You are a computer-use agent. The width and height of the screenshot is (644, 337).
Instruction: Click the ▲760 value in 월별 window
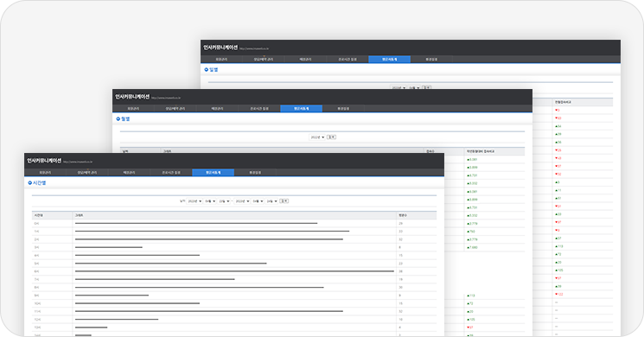[470, 232]
